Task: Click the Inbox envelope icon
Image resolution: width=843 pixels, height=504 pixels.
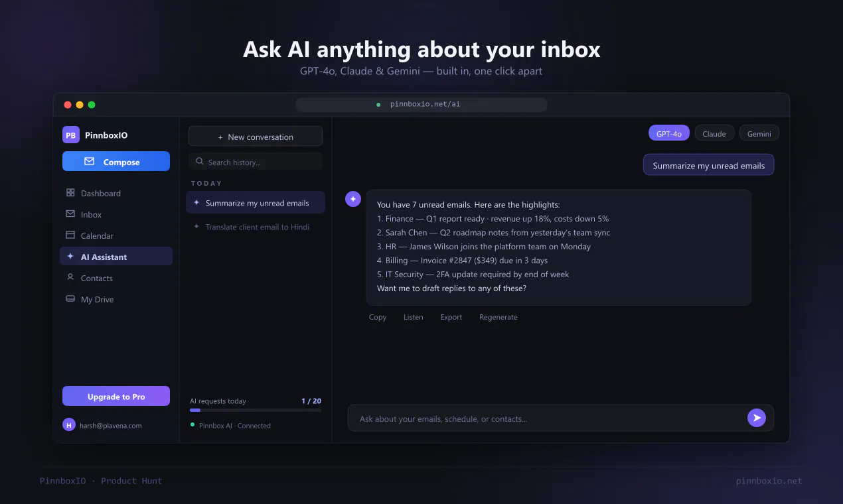Action: (x=70, y=214)
